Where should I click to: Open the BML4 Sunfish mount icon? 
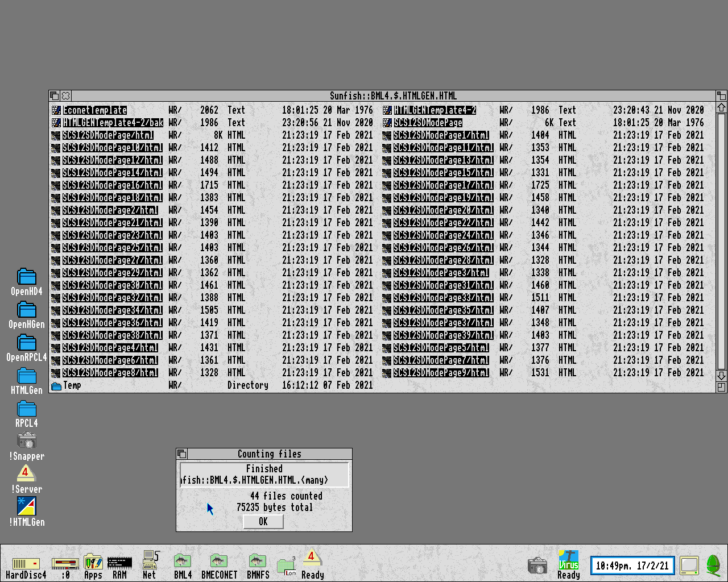pos(183,563)
